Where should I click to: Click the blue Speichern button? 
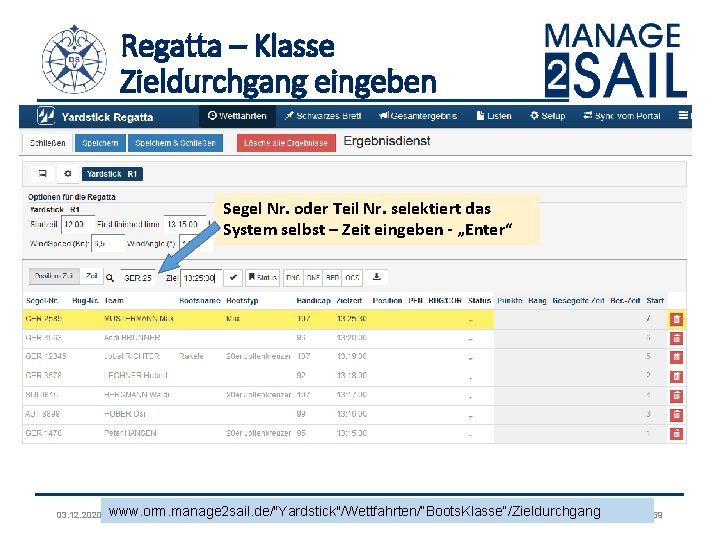[x=100, y=143]
